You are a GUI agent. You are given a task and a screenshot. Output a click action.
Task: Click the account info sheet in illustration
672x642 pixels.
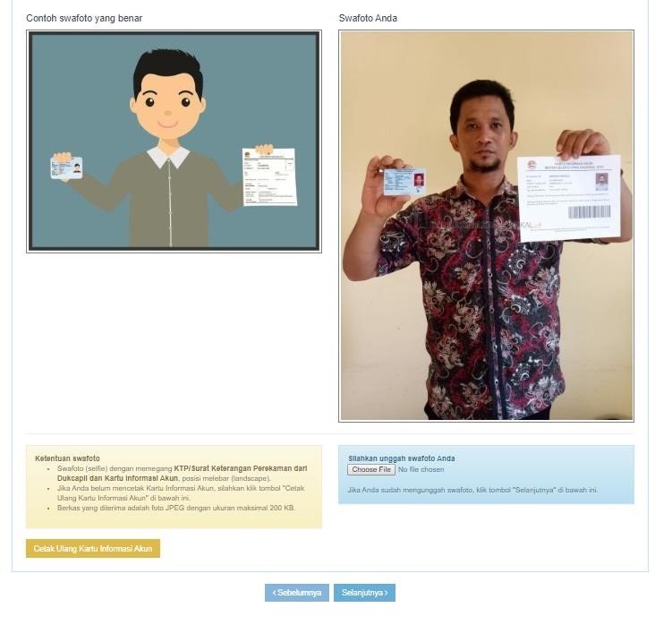[269, 176]
